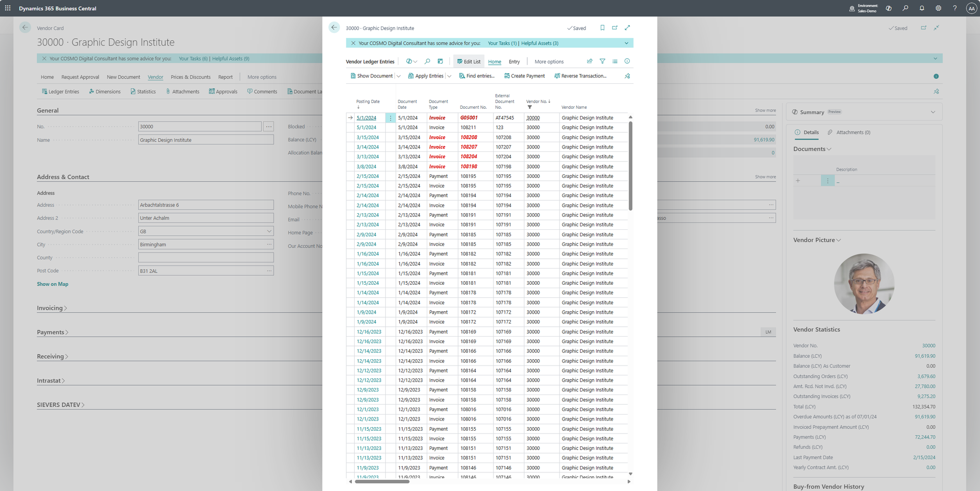Open the app launcher waffle menu
This screenshot has height=491, width=980.
point(8,8)
